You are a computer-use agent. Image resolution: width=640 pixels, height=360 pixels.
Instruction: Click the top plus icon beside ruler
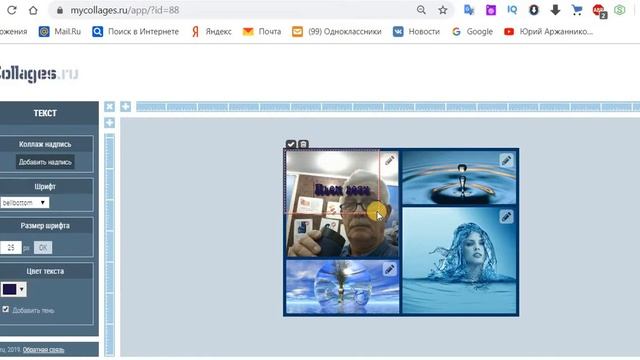coord(125,107)
